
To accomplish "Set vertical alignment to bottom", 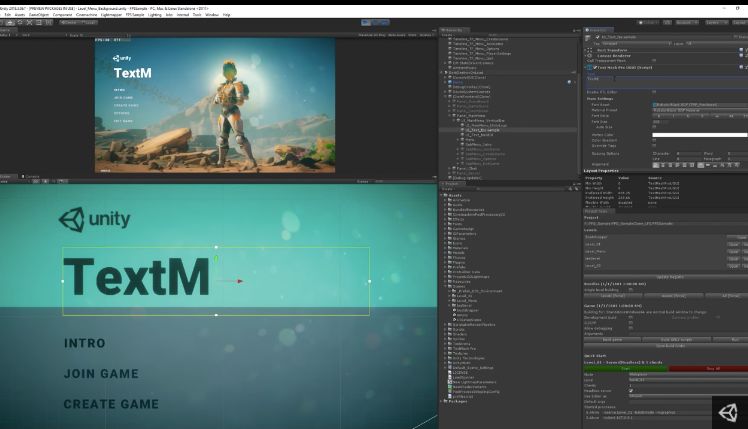I will (715, 165).
